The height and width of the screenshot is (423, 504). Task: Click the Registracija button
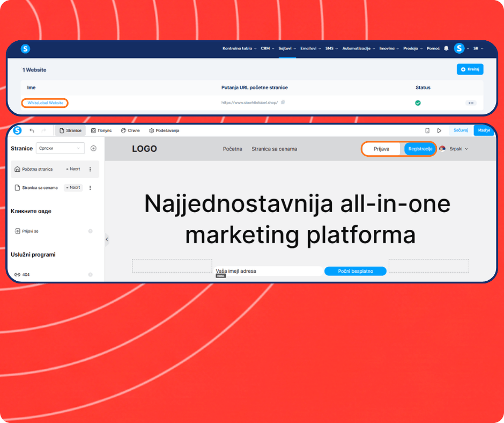click(x=420, y=149)
